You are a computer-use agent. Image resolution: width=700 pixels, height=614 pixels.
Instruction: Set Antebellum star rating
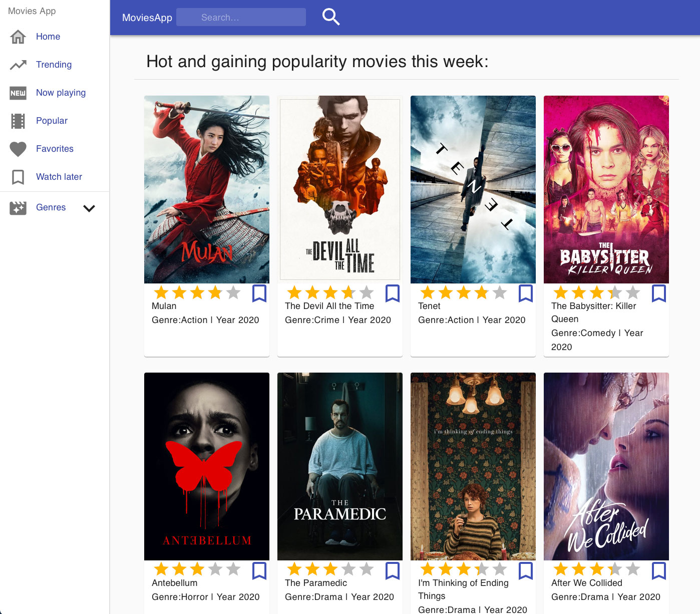click(197, 569)
